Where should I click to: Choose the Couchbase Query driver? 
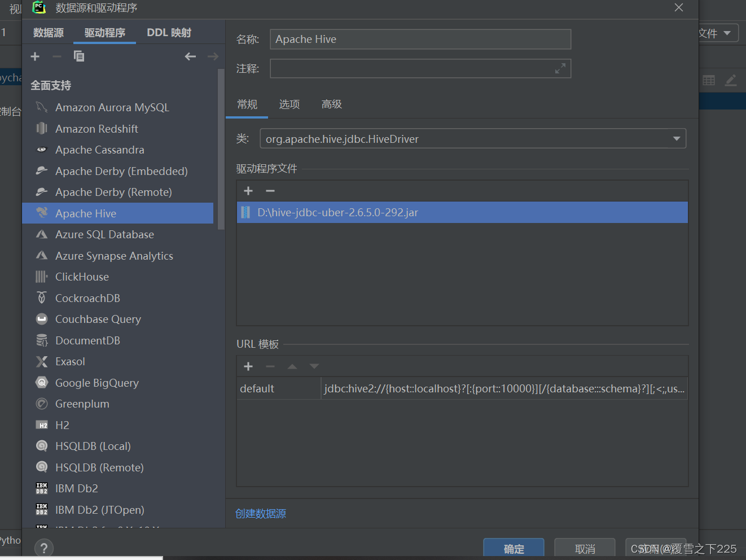[117, 319]
